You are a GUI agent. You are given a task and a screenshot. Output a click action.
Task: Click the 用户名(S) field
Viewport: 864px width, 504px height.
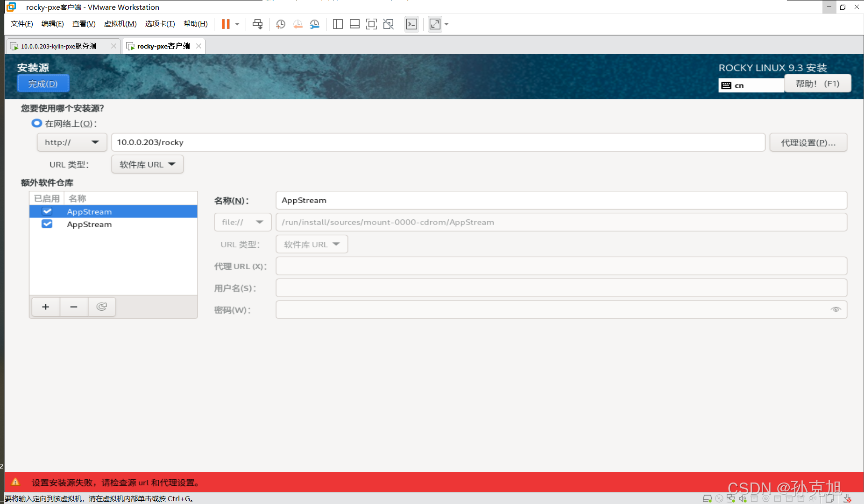561,288
